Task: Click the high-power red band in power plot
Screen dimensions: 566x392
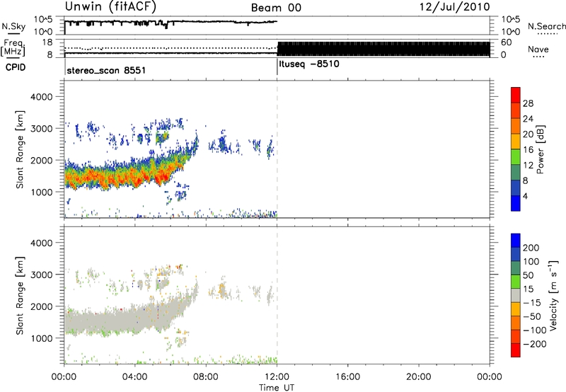Action: click(122, 178)
